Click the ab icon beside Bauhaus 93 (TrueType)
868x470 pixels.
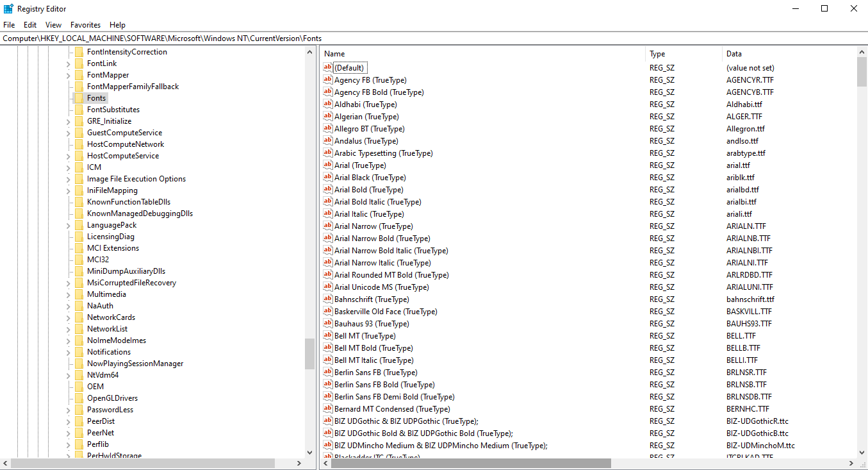pyautogui.click(x=328, y=323)
